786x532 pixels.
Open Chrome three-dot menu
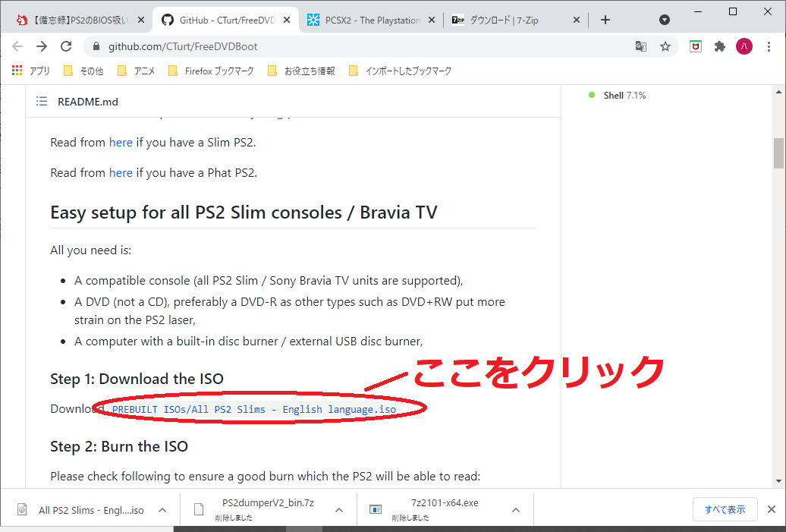769,46
